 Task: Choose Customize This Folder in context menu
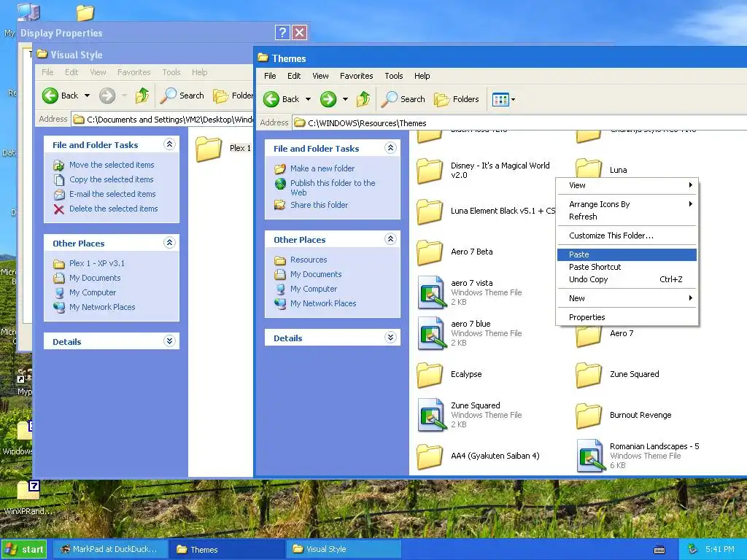pyautogui.click(x=627, y=236)
